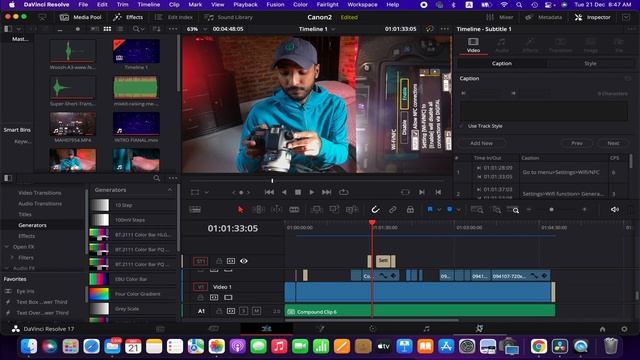Open the Mixer panel

coord(500,17)
